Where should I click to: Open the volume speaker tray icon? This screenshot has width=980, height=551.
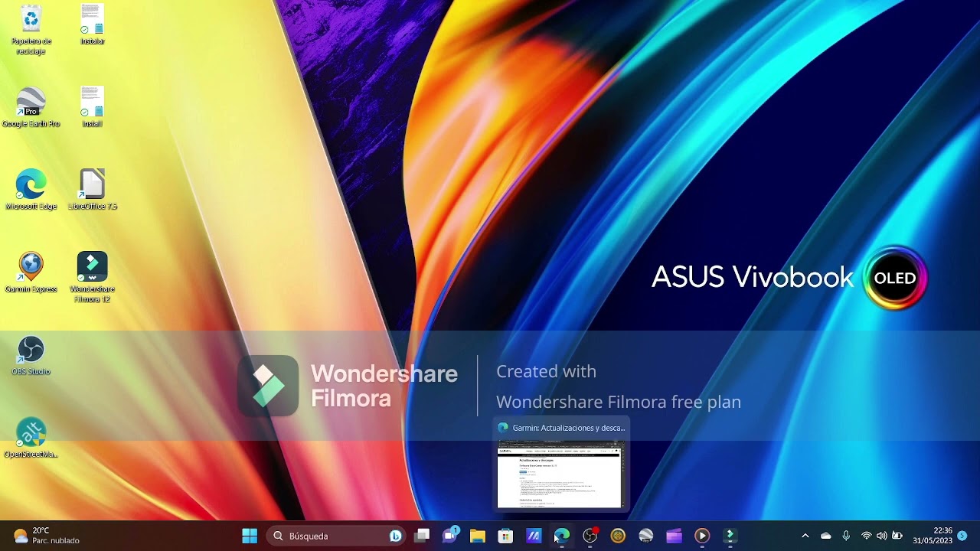(882, 536)
